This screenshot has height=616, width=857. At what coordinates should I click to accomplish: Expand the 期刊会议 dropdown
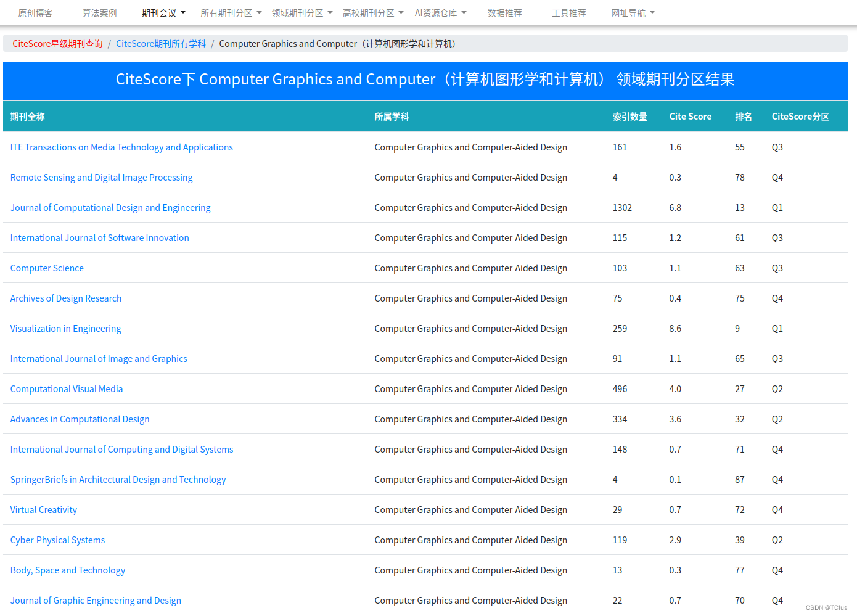163,13
